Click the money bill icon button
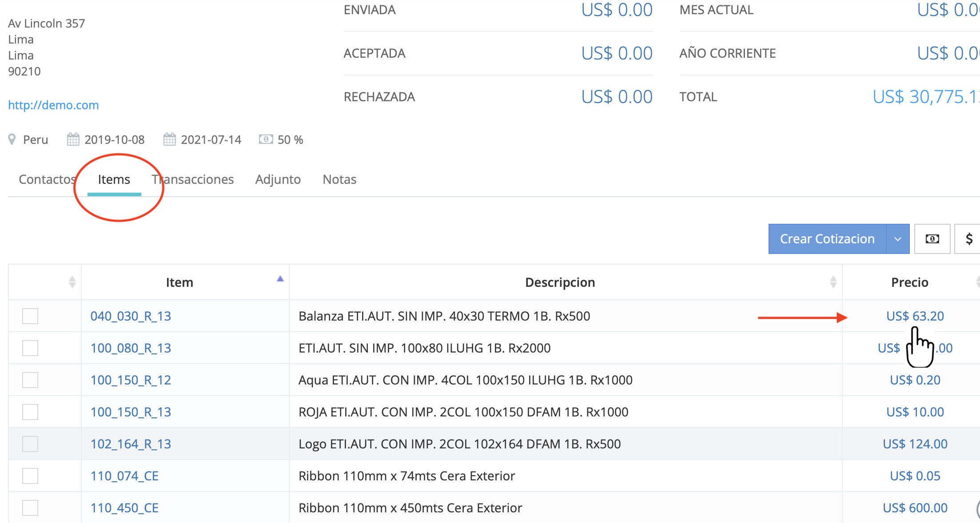This screenshot has width=980, height=523. point(932,239)
